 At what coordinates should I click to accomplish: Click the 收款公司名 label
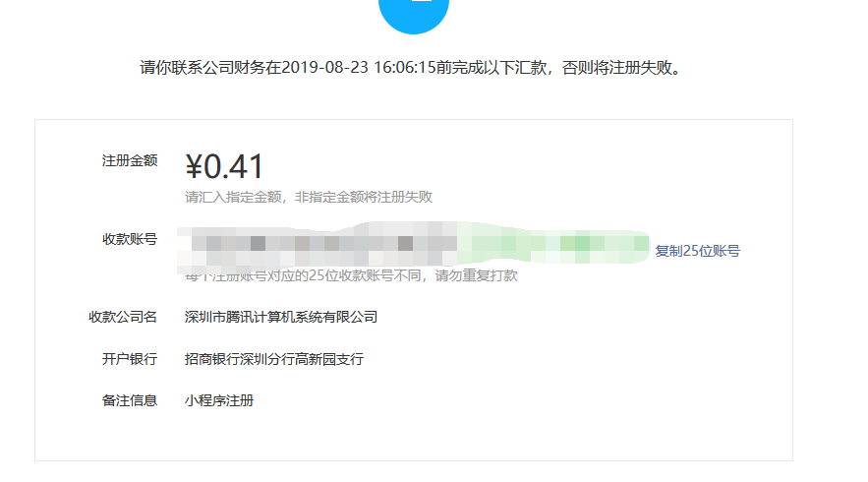123,317
